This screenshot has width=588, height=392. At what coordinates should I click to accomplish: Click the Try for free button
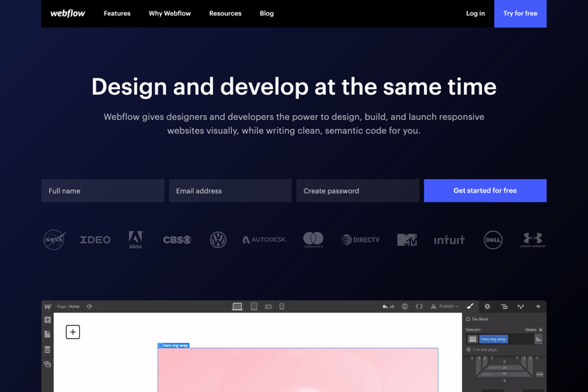[520, 14]
